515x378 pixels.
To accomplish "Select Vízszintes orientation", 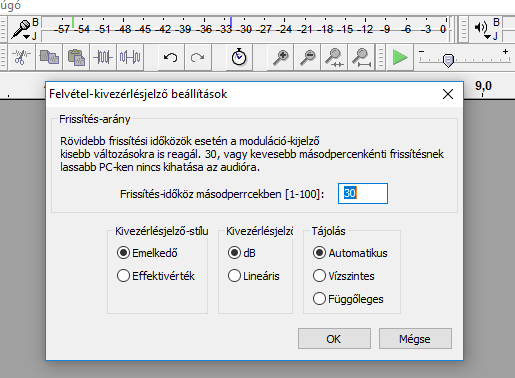I will click(344, 276).
